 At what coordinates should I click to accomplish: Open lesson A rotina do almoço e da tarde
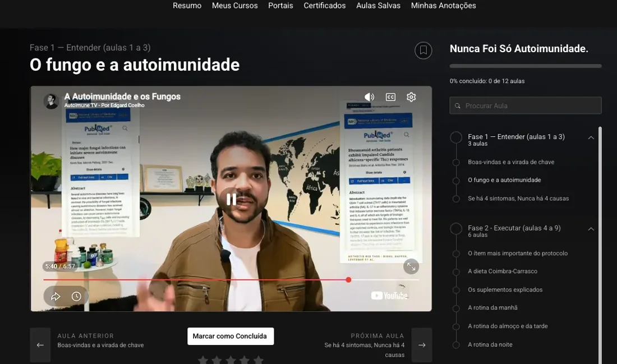[508, 326]
